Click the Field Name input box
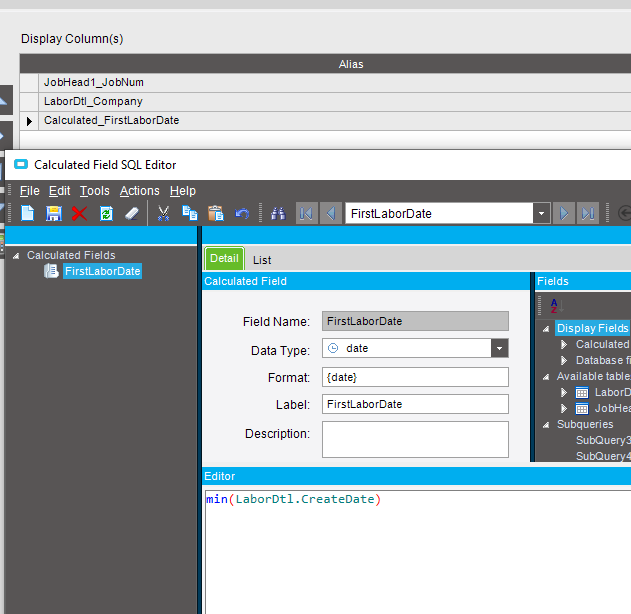The image size is (631, 614). coord(415,321)
